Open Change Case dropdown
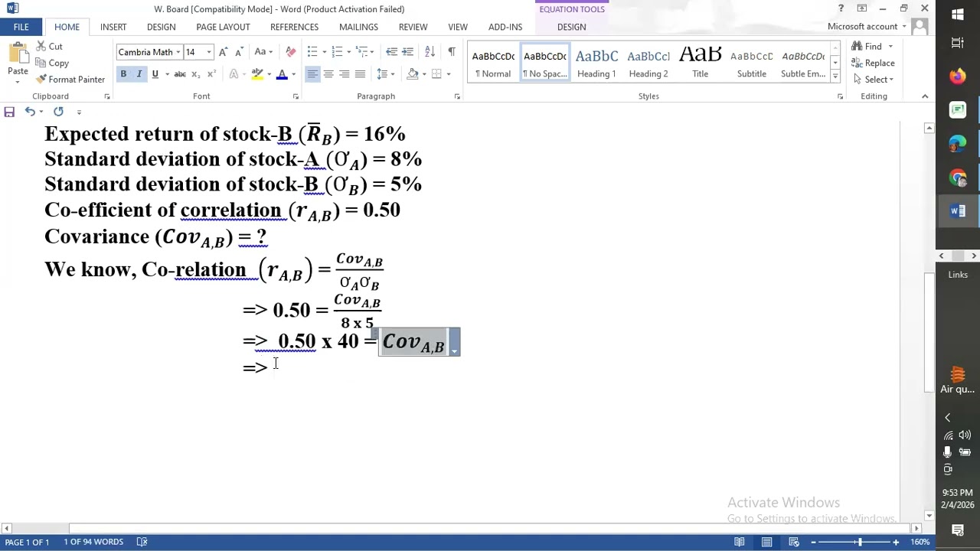This screenshot has height=551, width=980. [x=263, y=52]
